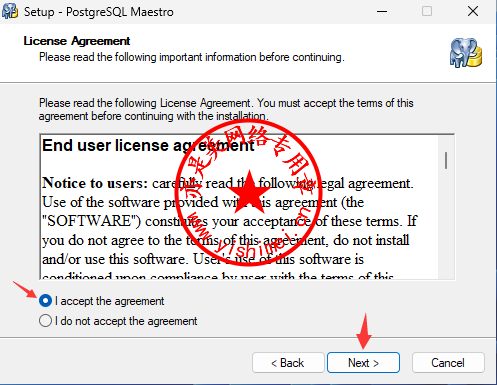The image size is (497, 385).
Task: Click the maximize button in title bar
Action: (x=427, y=11)
